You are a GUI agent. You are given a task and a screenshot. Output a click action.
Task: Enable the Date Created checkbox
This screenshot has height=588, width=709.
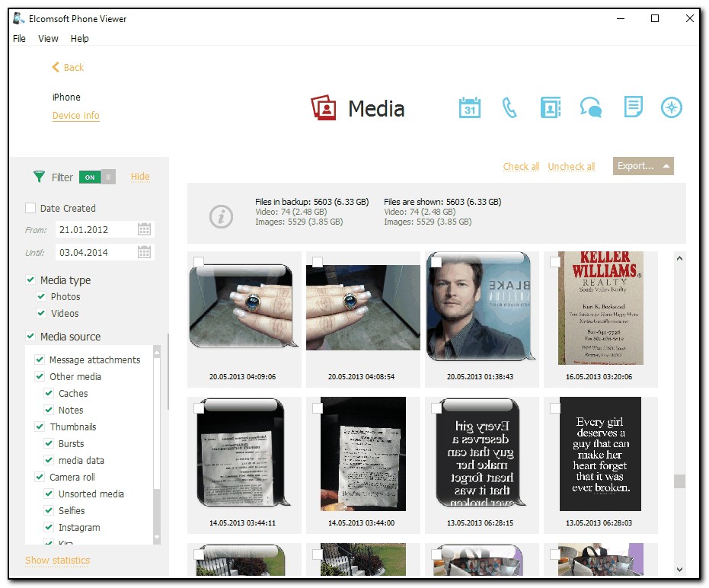30,208
